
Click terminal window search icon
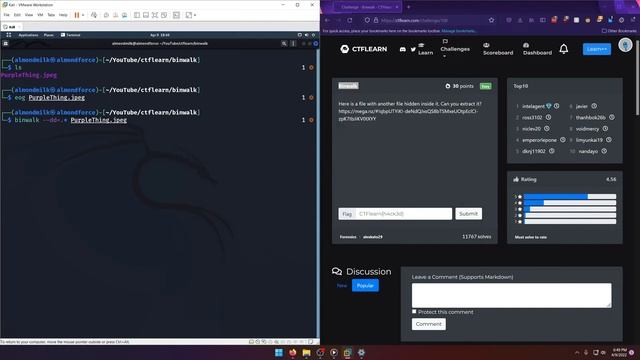(x=284, y=43)
